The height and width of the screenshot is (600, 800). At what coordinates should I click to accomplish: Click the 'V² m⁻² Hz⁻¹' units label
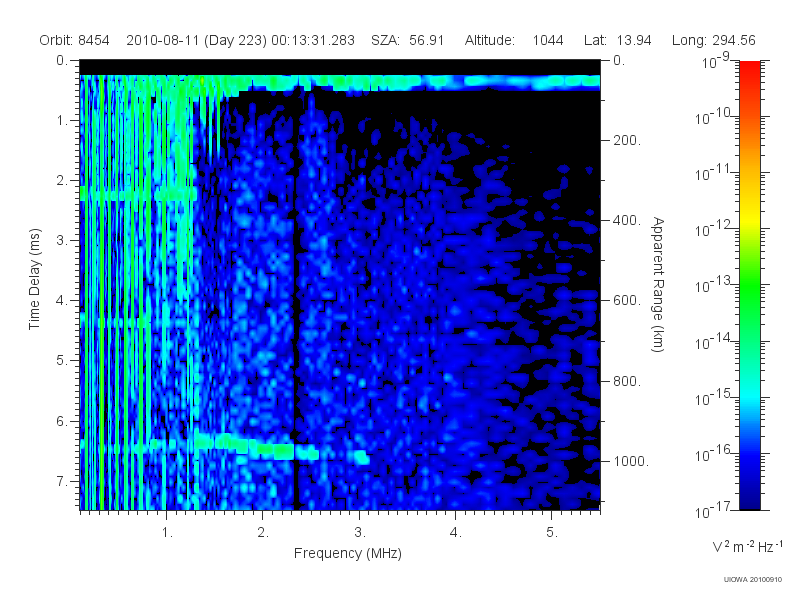(747, 546)
